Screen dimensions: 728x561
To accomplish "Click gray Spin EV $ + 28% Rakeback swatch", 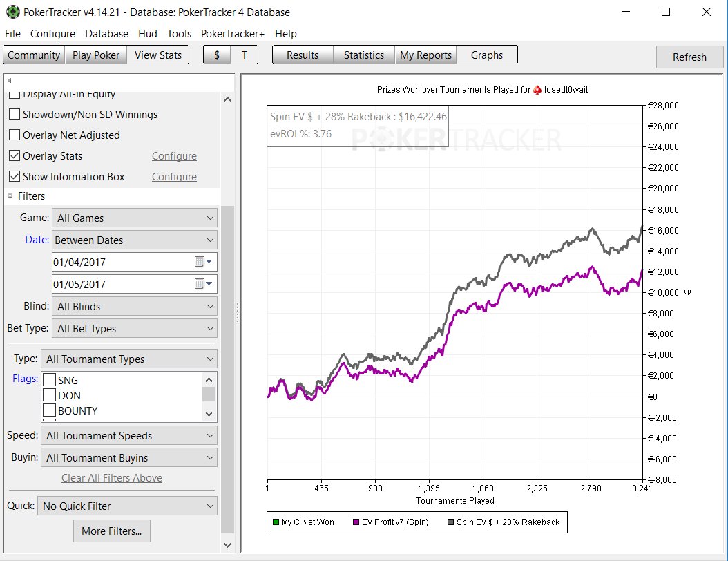I will (x=450, y=522).
